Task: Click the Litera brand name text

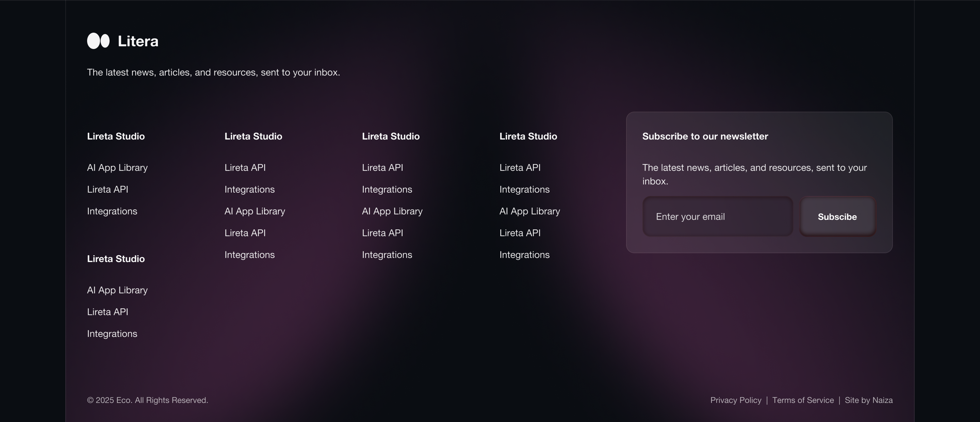Action: [138, 41]
